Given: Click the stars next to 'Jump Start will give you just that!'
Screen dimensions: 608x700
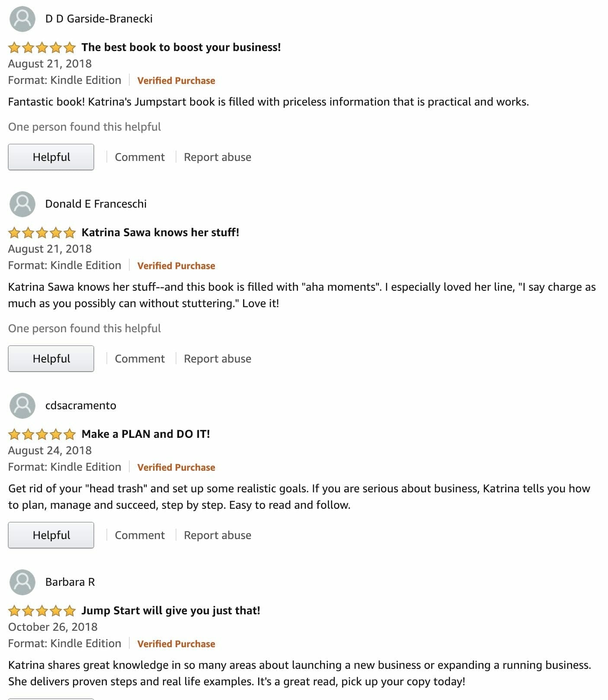Looking at the screenshot, I should (x=42, y=610).
